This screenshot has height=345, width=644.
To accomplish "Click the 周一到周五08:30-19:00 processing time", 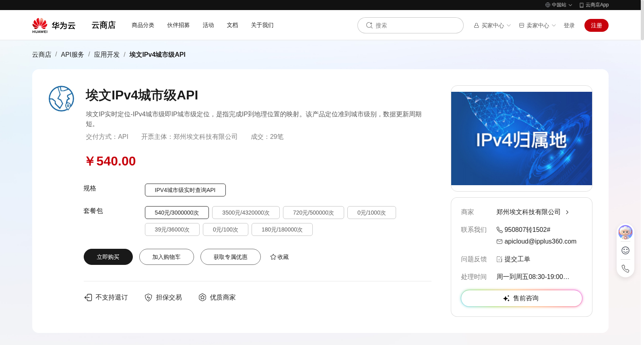I will pos(533,277).
